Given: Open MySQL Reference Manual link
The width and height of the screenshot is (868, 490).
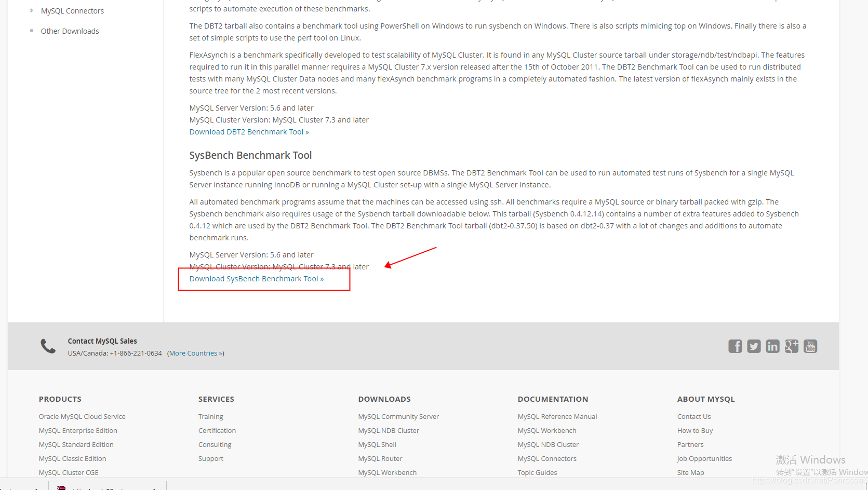Looking at the screenshot, I should [557, 417].
